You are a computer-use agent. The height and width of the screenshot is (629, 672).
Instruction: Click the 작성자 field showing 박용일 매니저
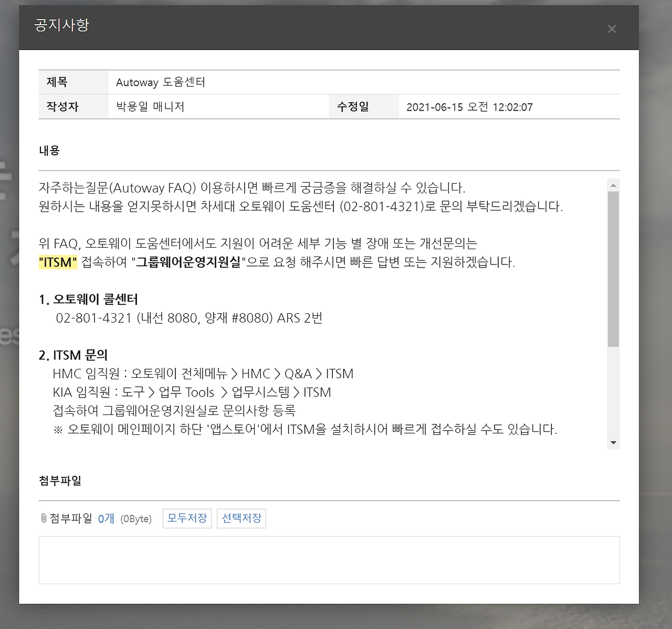[148, 106]
